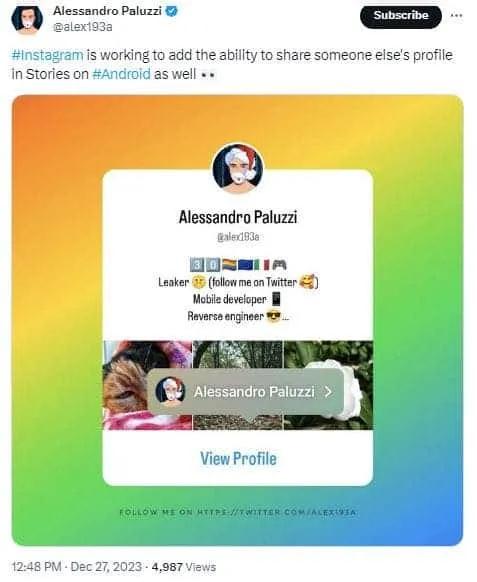Click the game controller emoji in bio
The width and height of the screenshot is (477, 582).
pos(280,265)
